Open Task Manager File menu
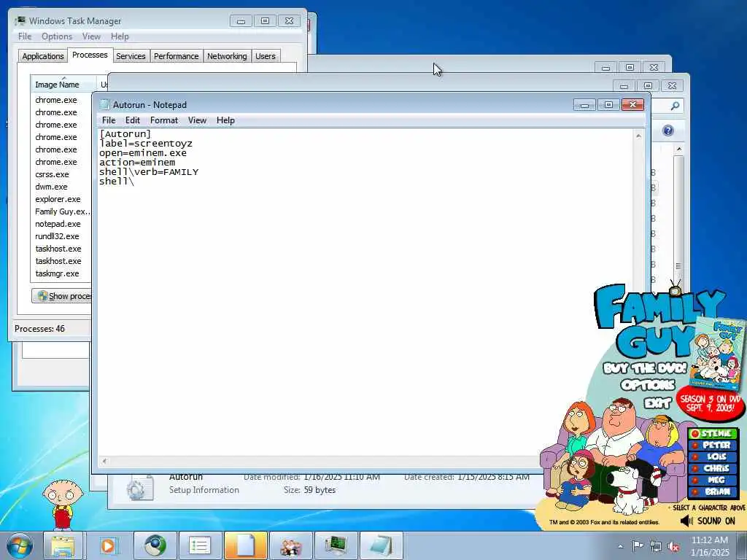 tap(25, 36)
